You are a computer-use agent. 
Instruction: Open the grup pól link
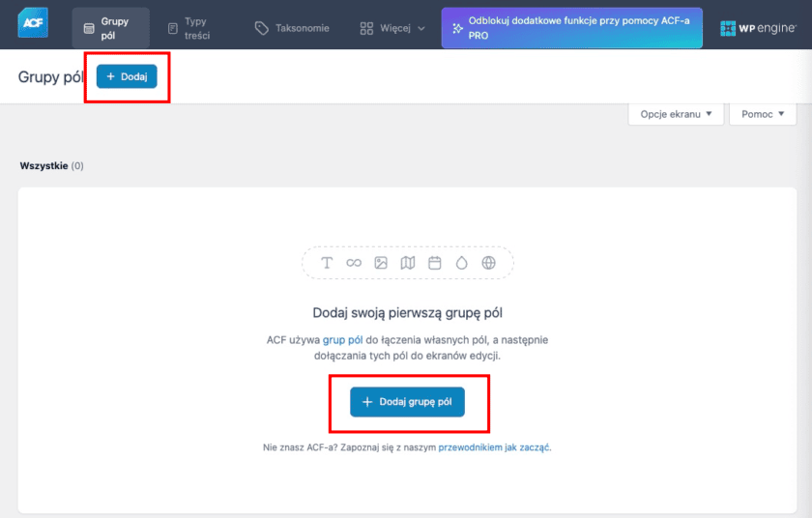[x=343, y=340]
